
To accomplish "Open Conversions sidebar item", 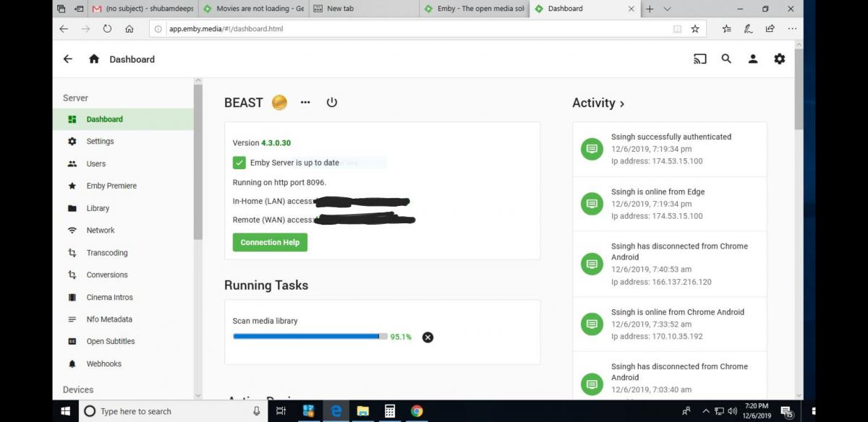I will tap(123, 275).
